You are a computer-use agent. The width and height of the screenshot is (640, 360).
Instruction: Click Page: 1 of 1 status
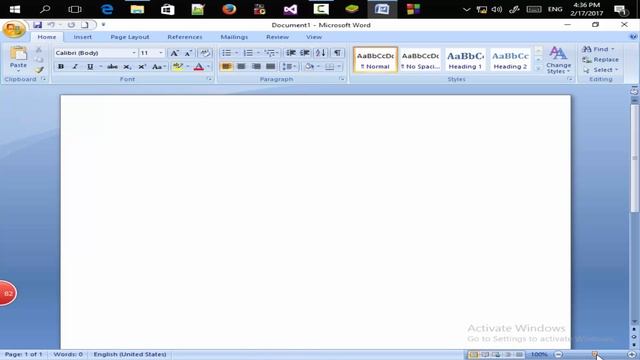(23, 354)
